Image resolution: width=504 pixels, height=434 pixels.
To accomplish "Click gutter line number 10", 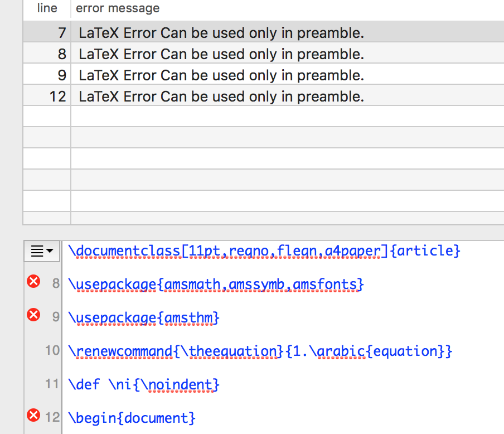I will (52, 350).
